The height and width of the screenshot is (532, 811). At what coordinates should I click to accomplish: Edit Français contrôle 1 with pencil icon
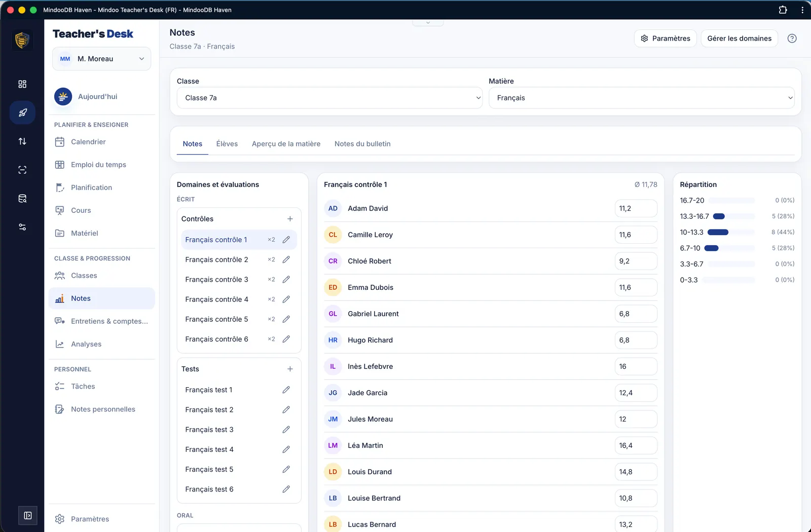(286, 240)
